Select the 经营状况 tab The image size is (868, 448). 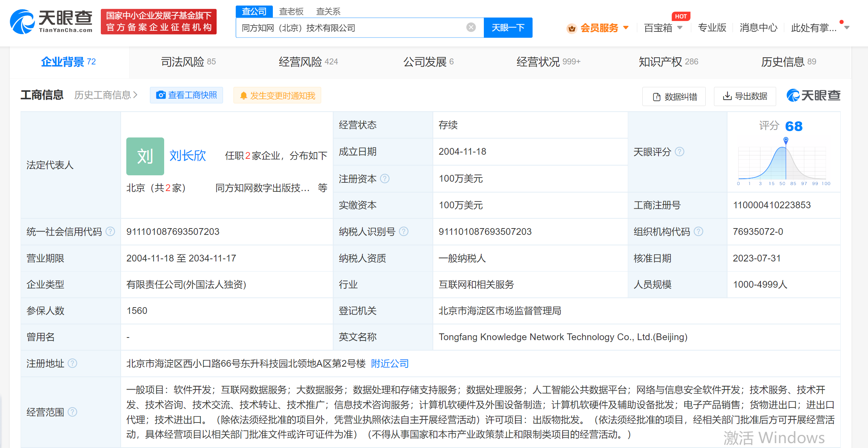548,62
